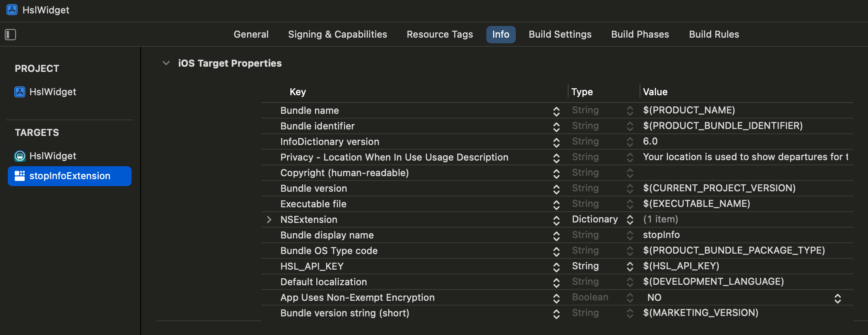Viewport: 868px width, 335px height.
Task: Open key stepper for Copyright row
Action: click(x=556, y=174)
